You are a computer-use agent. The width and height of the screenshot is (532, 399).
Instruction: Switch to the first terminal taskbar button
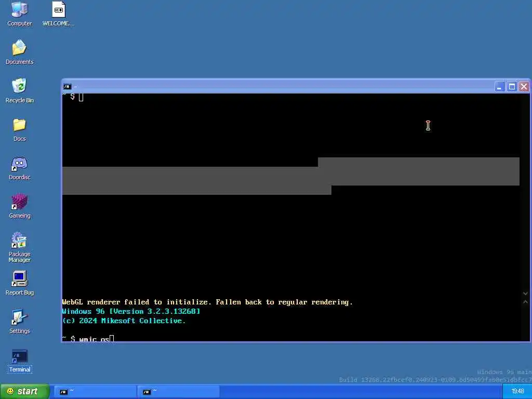95,392
